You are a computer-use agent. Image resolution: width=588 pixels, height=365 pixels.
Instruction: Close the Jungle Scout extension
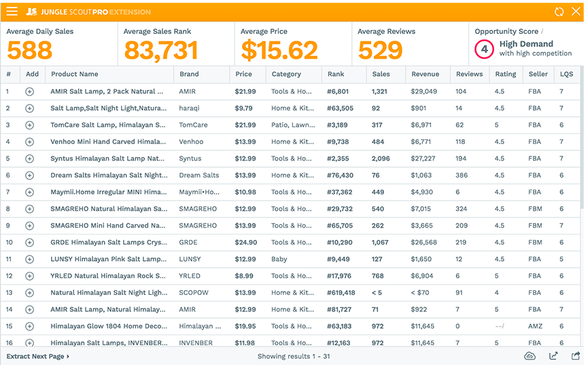tap(576, 12)
